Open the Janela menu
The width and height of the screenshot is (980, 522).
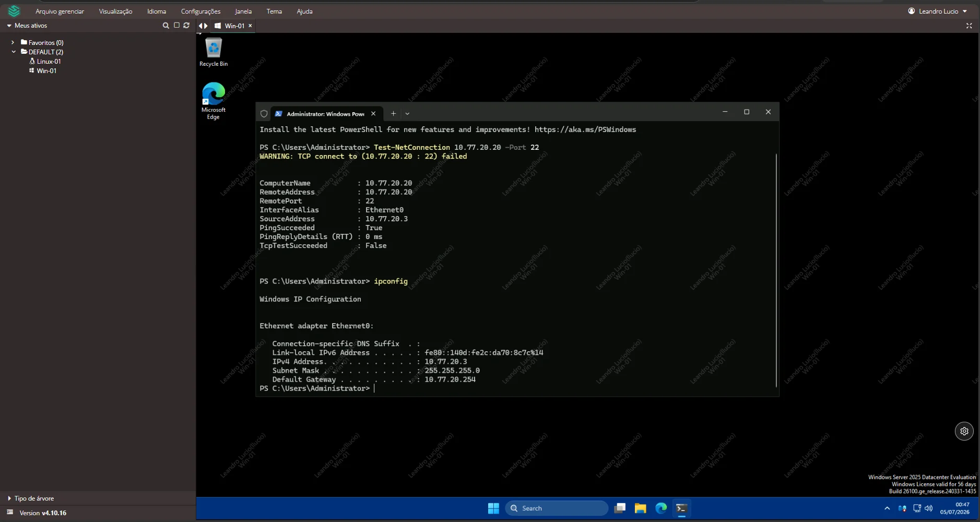243,11
